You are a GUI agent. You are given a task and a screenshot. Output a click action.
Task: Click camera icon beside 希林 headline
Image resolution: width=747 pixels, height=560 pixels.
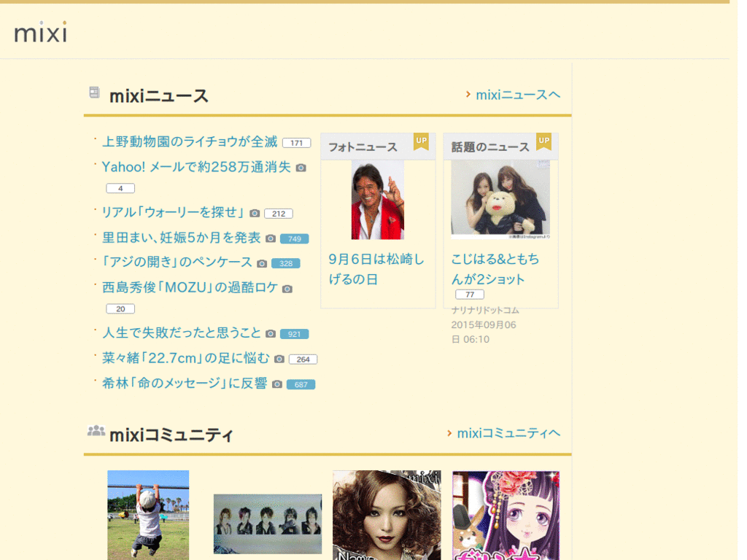coord(277,384)
